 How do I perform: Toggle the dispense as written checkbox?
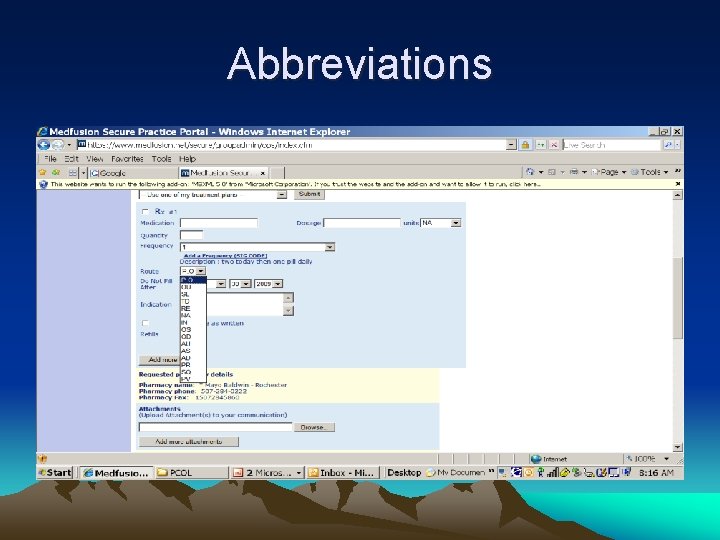pos(145,323)
